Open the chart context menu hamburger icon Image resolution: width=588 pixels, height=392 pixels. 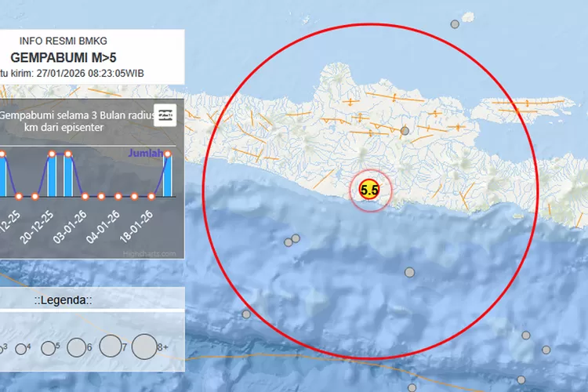coord(165,115)
